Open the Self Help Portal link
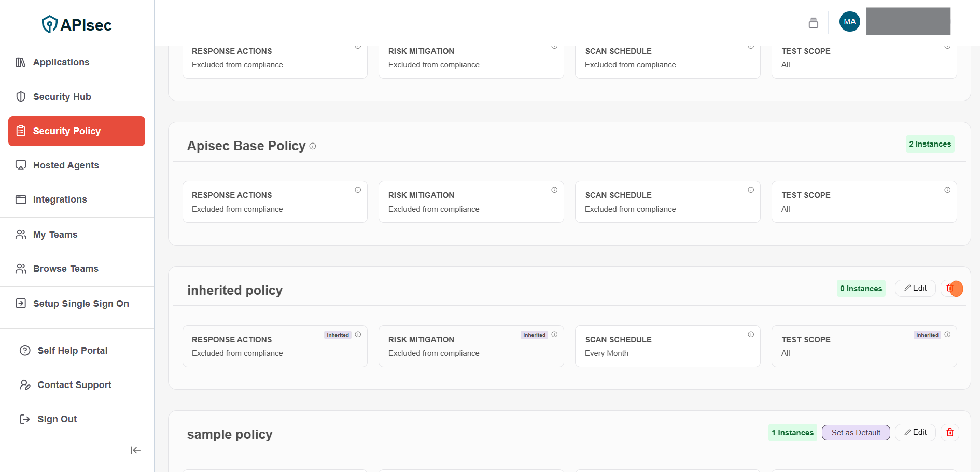980x472 pixels. (72, 351)
